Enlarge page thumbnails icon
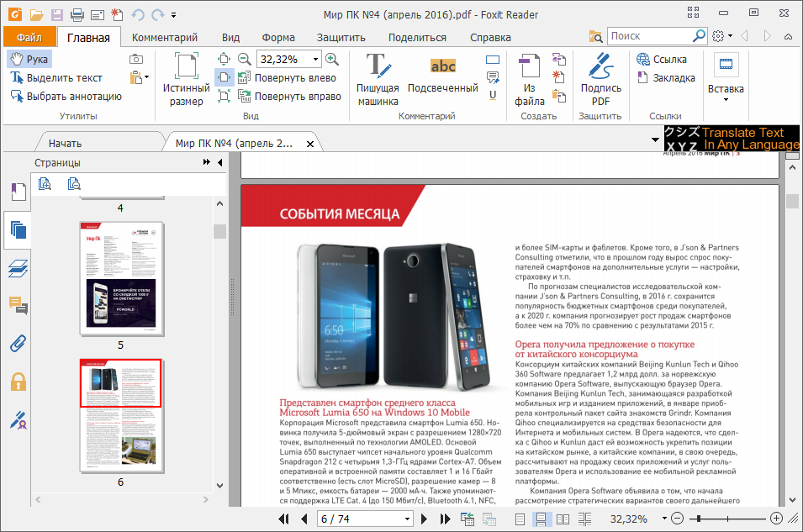 (45, 184)
